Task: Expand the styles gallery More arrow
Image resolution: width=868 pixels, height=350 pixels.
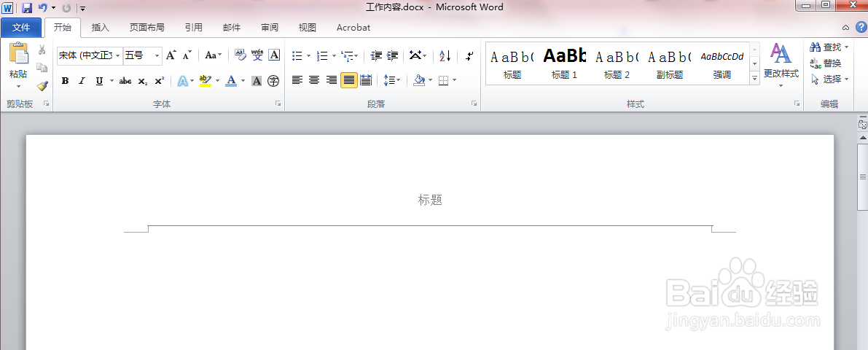Action: tap(754, 79)
